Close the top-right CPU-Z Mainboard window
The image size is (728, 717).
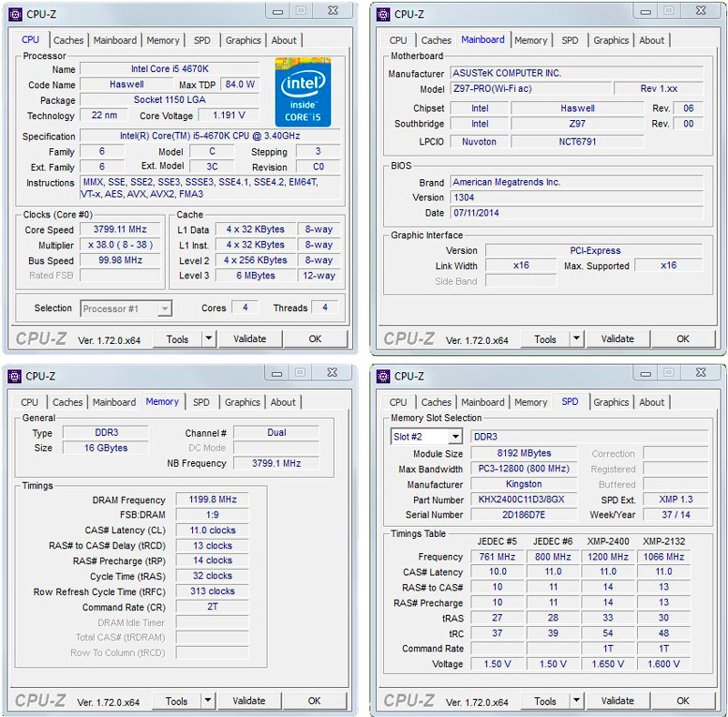(701, 11)
